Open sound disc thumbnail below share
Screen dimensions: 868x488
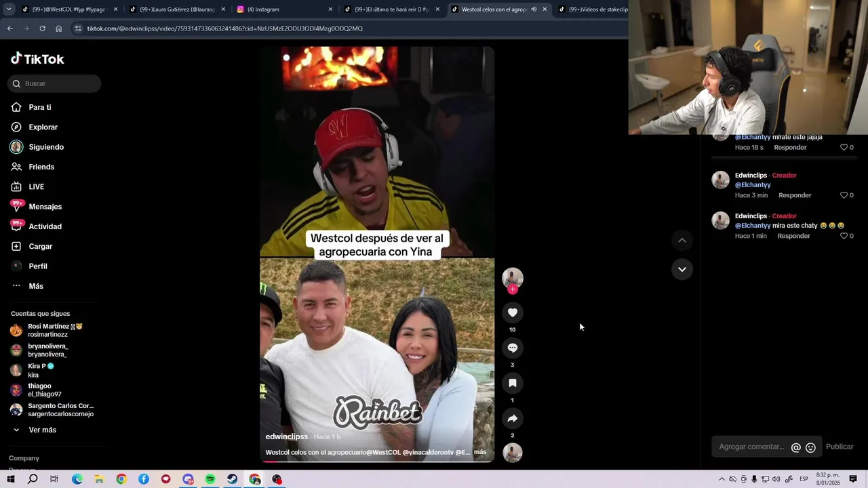click(512, 453)
